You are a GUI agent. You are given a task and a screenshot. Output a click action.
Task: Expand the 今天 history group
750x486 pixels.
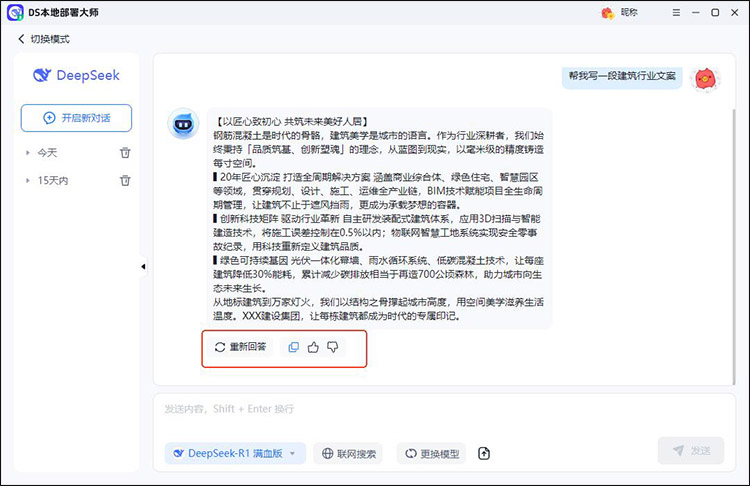[28, 153]
